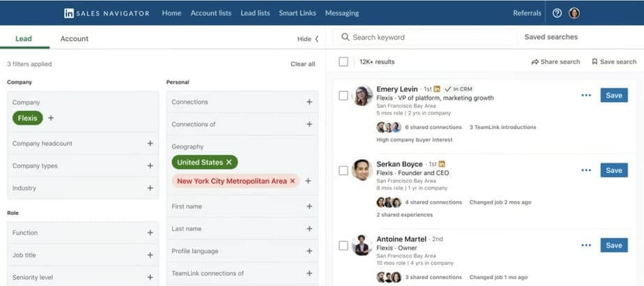Save Antoine Martel as a lead
Viewport: 644px width, 286px height.
pyautogui.click(x=614, y=246)
